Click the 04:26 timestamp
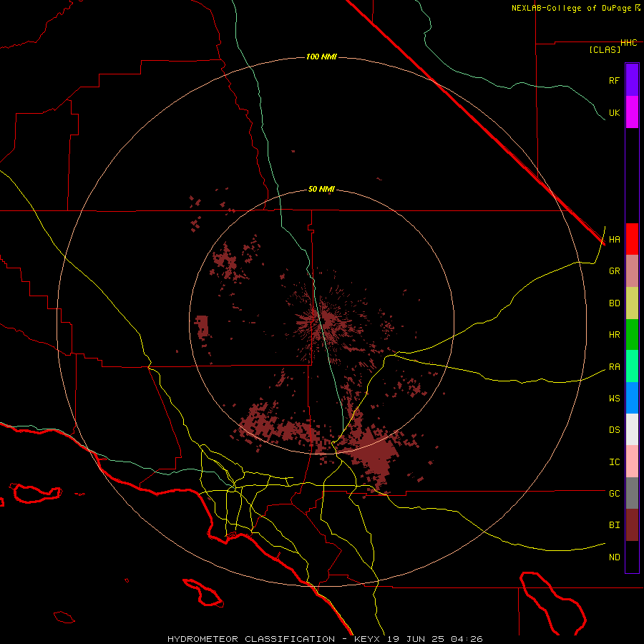Image resolution: width=644 pixels, height=644 pixels. [467, 639]
